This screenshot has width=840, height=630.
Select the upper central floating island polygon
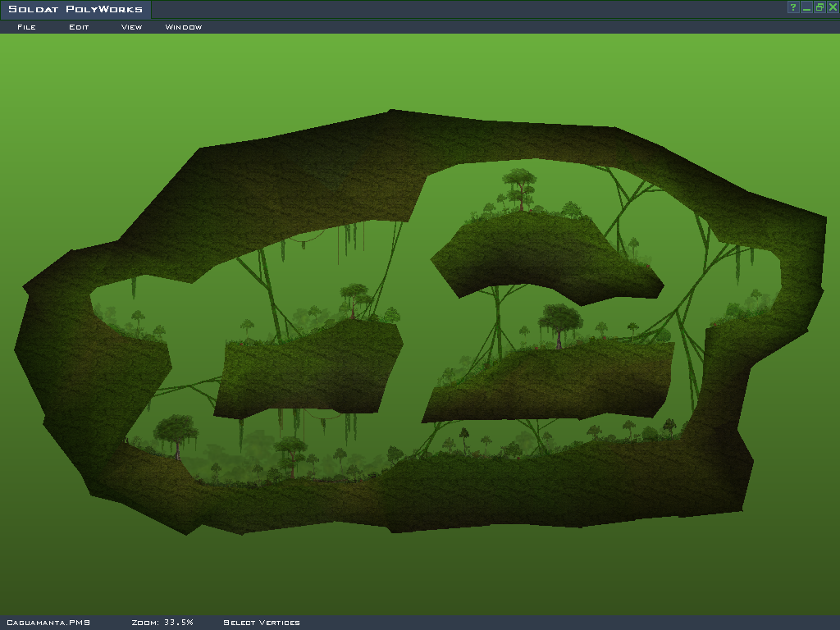[x=541, y=253]
